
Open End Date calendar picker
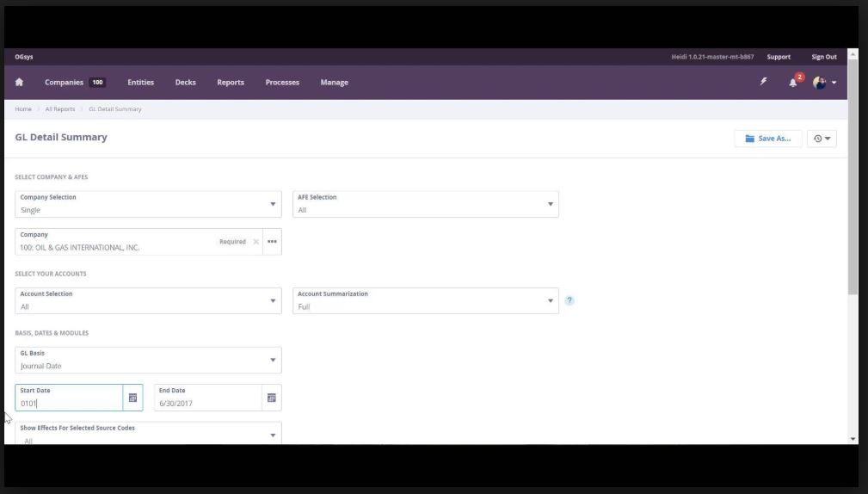tap(271, 398)
